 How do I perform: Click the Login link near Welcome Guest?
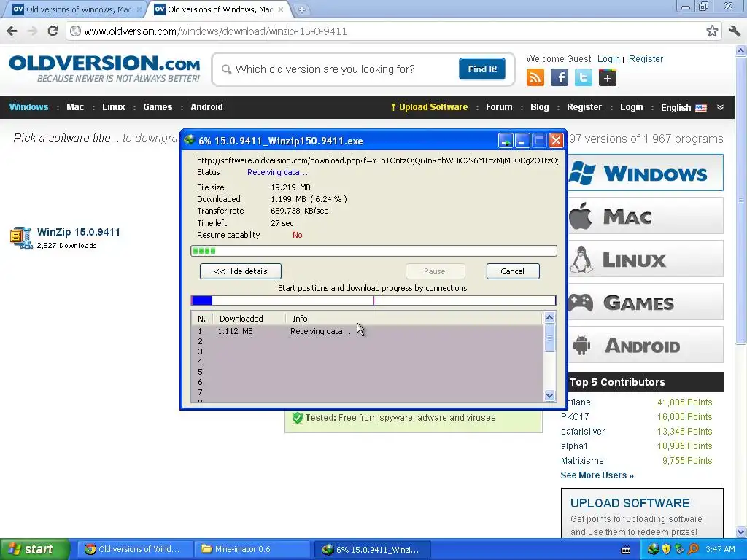click(608, 58)
